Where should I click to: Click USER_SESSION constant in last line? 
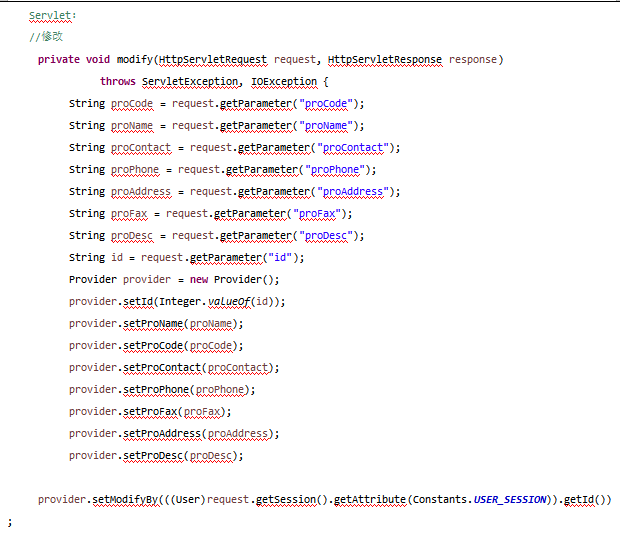pos(510,500)
